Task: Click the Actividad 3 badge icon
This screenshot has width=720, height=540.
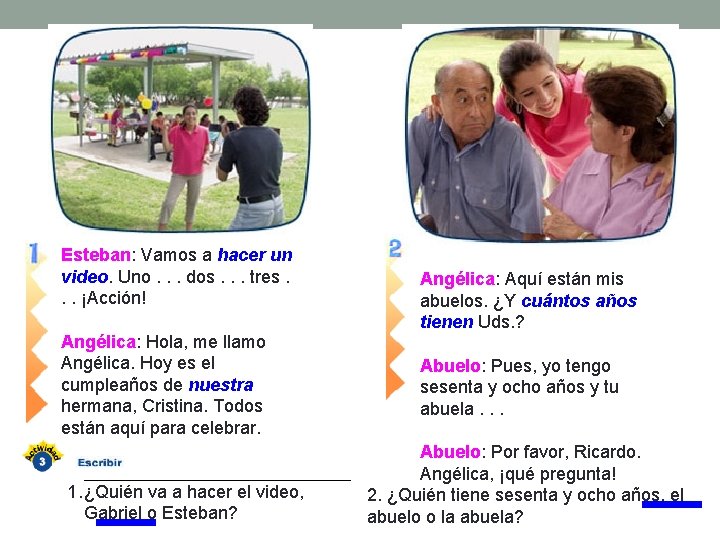Action: click(x=42, y=456)
